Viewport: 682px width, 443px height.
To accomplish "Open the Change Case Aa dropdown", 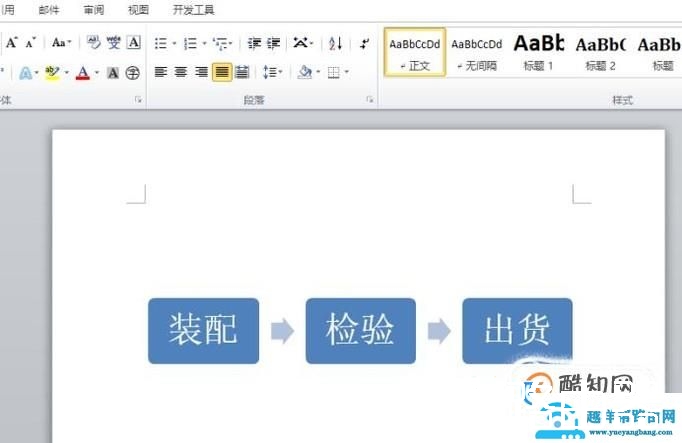I will (x=61, y=43).
